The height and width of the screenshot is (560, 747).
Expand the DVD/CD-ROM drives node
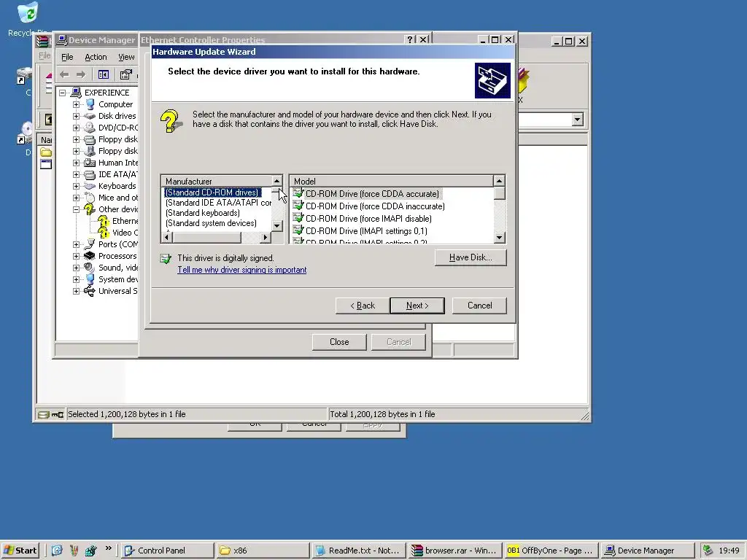pos(76,128)
